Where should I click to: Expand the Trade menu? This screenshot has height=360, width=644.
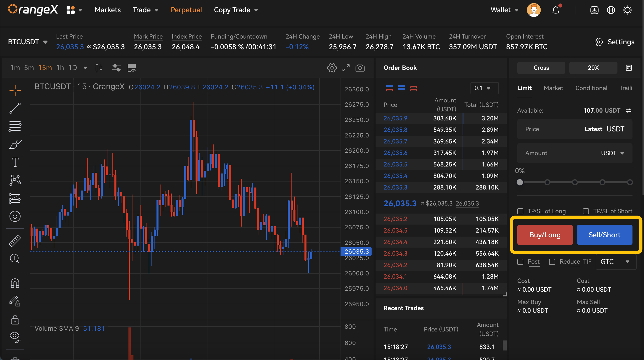tap(145, 10)
